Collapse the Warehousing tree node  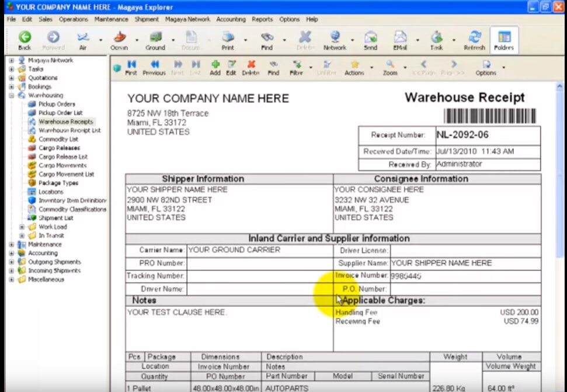[x=11, y=95]
